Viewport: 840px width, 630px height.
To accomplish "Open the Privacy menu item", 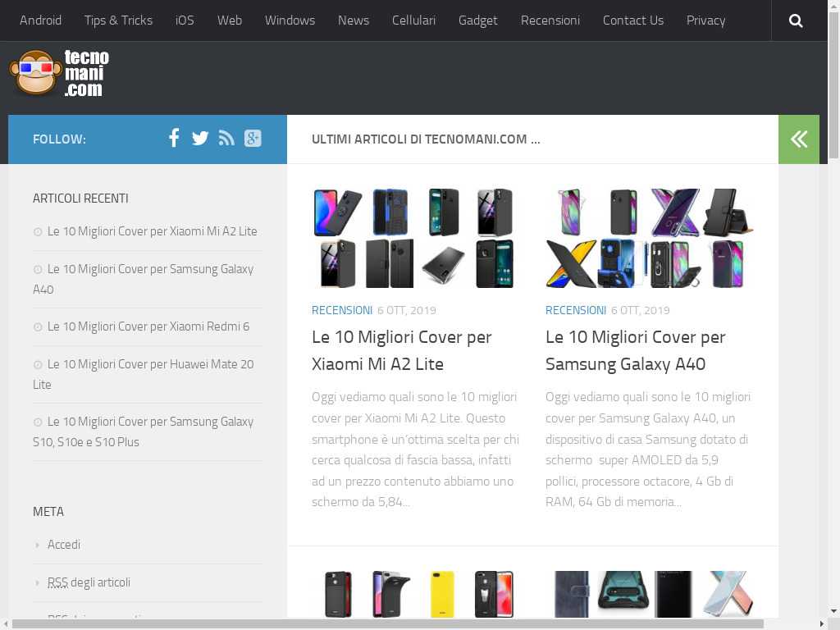I will (706, 21).
